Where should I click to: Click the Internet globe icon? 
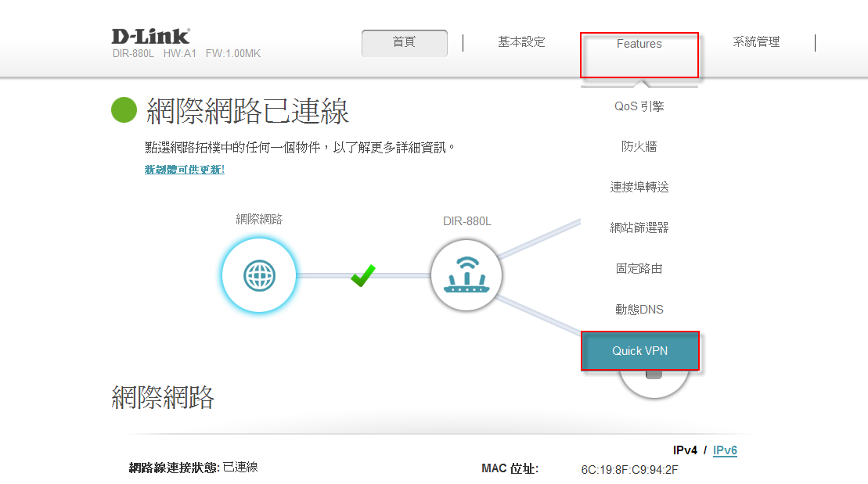(259, 275)
